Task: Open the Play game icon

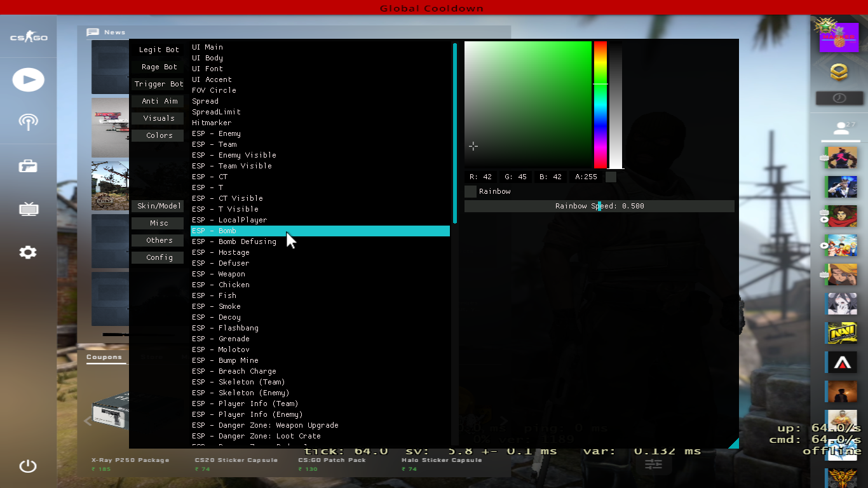Action: 29,79
